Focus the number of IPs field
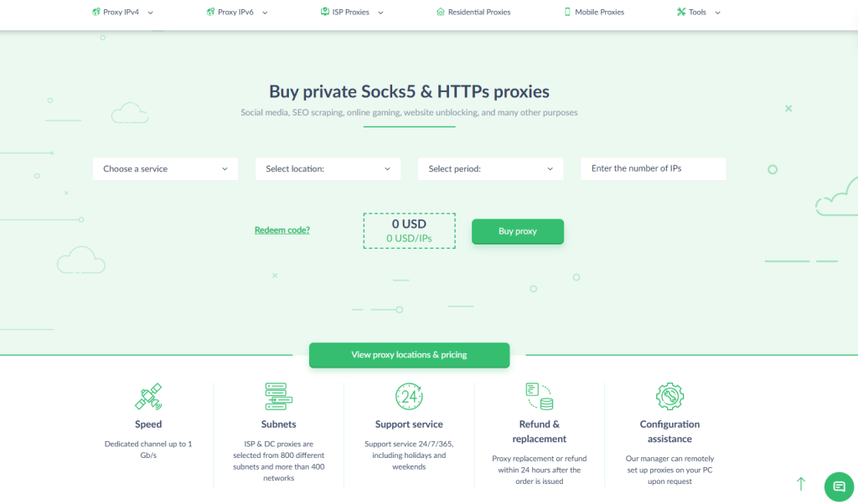858x504 pixels. tap(654, 168)
